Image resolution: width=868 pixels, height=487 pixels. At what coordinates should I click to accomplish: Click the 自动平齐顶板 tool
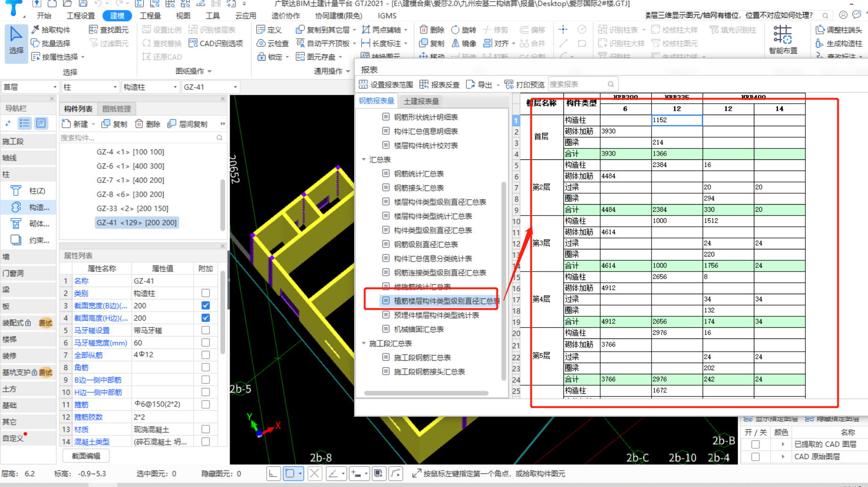coord(325,43)
